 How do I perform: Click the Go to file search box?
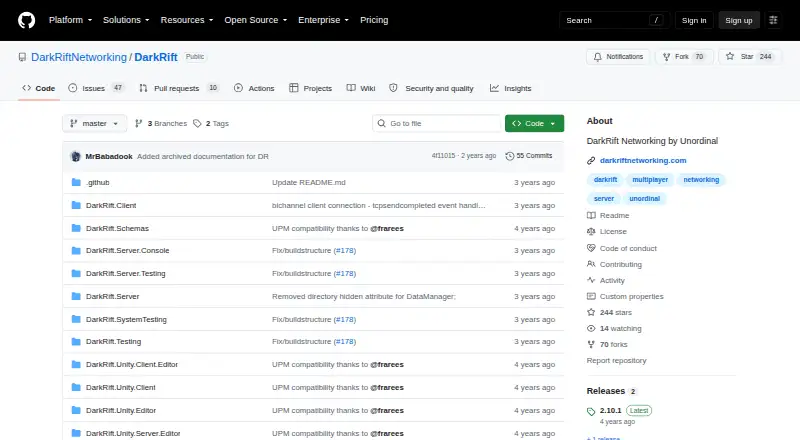tap(437, 124)
